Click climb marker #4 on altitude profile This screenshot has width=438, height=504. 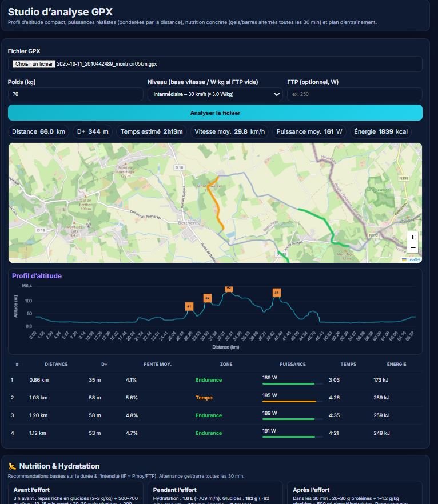[x=277, y=293]
